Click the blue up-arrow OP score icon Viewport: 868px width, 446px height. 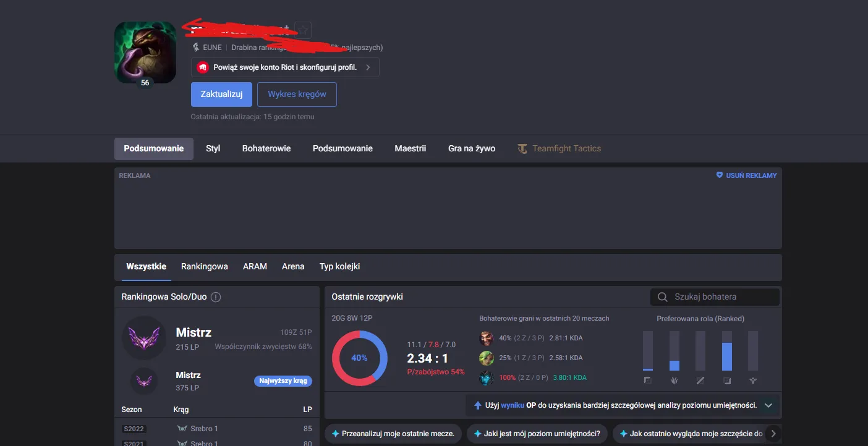478,405
